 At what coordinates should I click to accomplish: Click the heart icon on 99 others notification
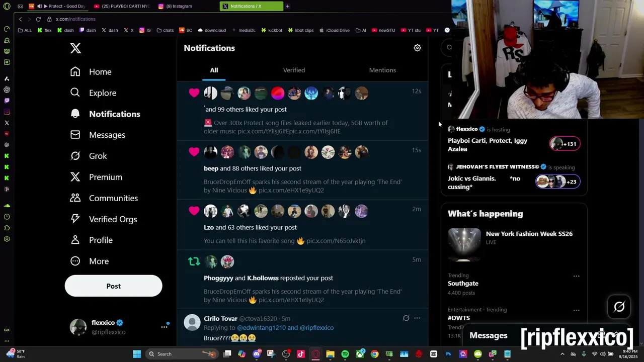coord(194,93)
